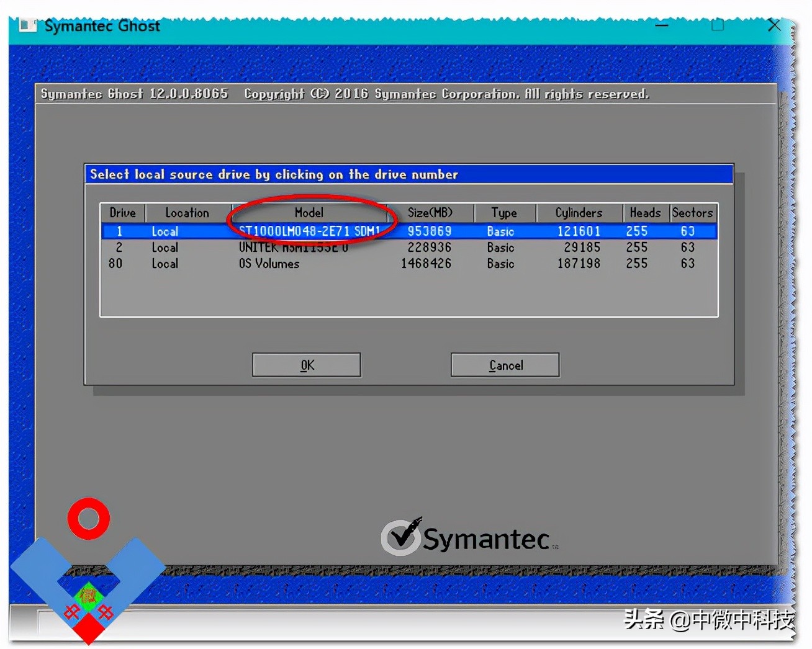Click cylinders value 29185
Image resolution: width=812 pixels, height=649 pixels.
(x=582, y=248)
